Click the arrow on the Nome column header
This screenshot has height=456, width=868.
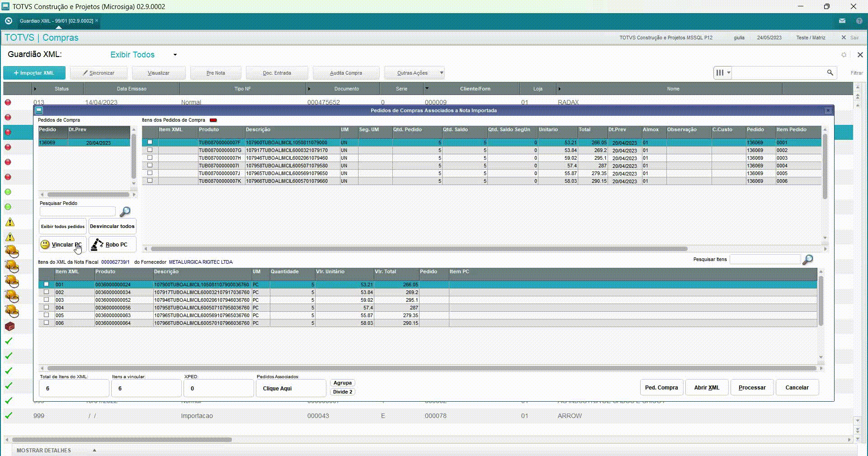(559, 89)
